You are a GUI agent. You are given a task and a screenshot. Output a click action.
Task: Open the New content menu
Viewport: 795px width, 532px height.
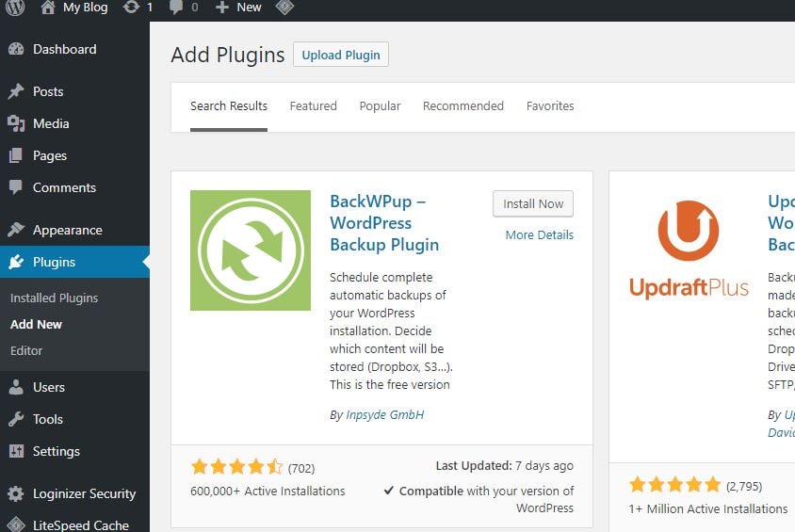pos(238,8)
